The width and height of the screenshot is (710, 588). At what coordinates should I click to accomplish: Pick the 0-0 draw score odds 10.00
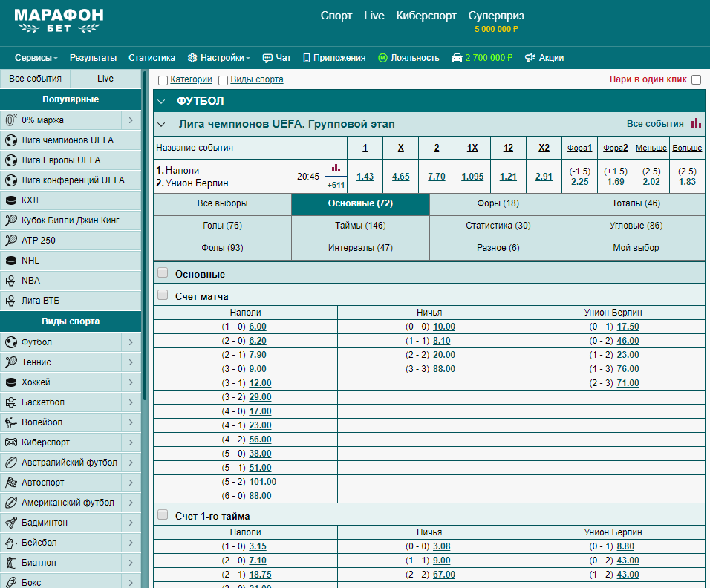point(444,327)
